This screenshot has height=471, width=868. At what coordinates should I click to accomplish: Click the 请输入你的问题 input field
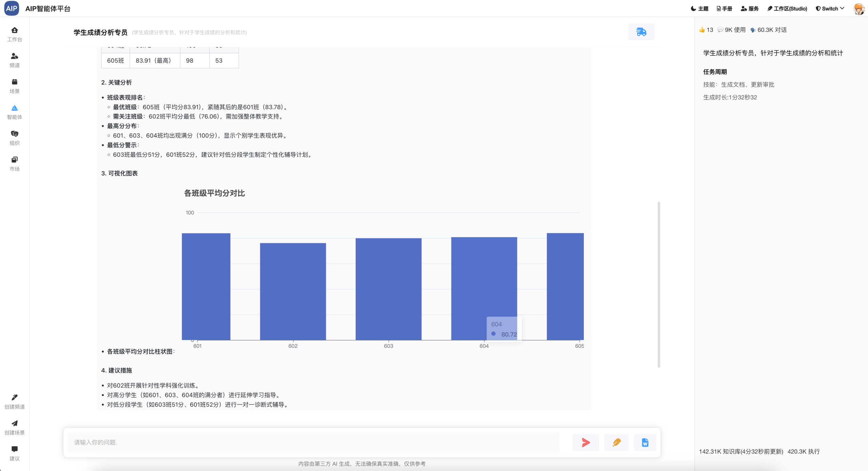click(x=313, y=442)
